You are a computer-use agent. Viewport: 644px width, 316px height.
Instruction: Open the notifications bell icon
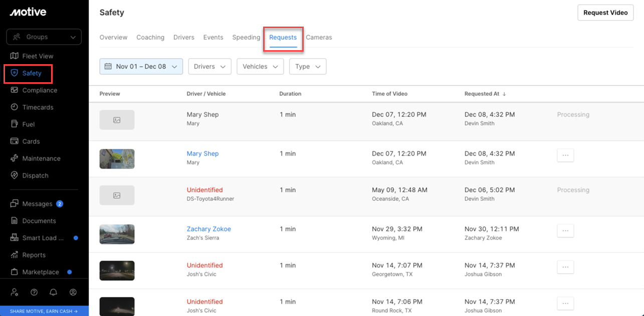(53, 292)
